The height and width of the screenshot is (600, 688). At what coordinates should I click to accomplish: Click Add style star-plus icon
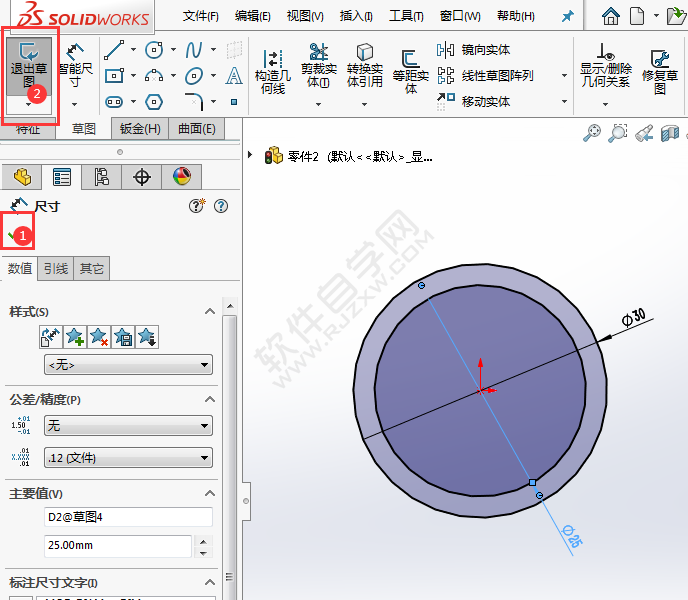pos(75,337)
